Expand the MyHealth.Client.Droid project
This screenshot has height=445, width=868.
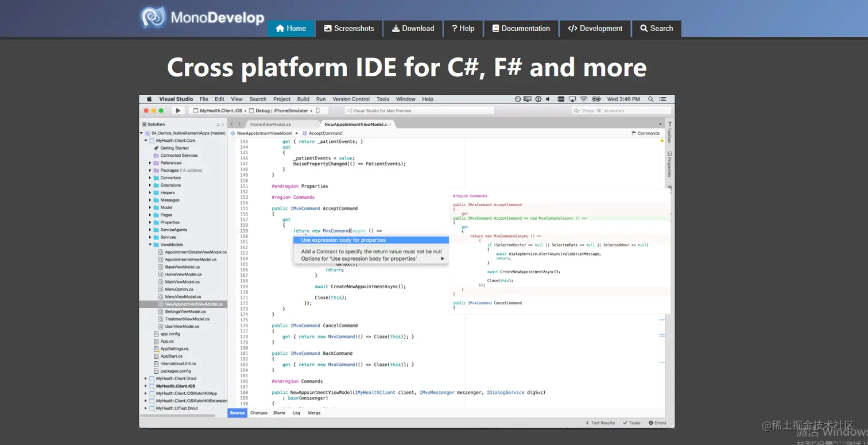[146, 379]
